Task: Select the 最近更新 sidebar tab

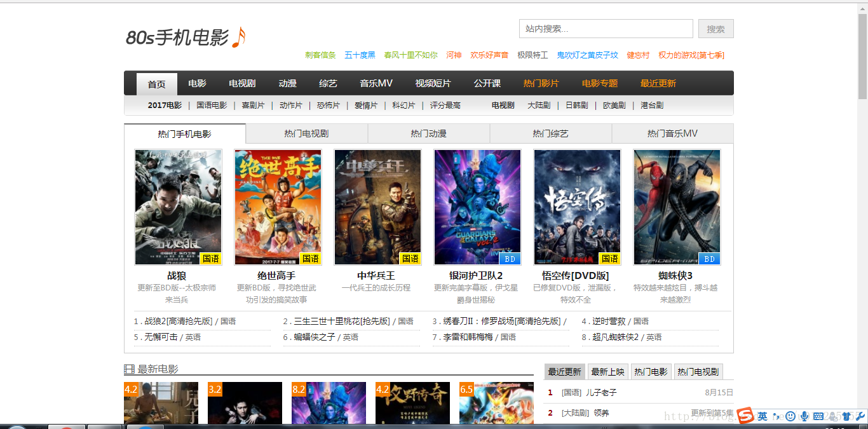Action: point(564,372)
